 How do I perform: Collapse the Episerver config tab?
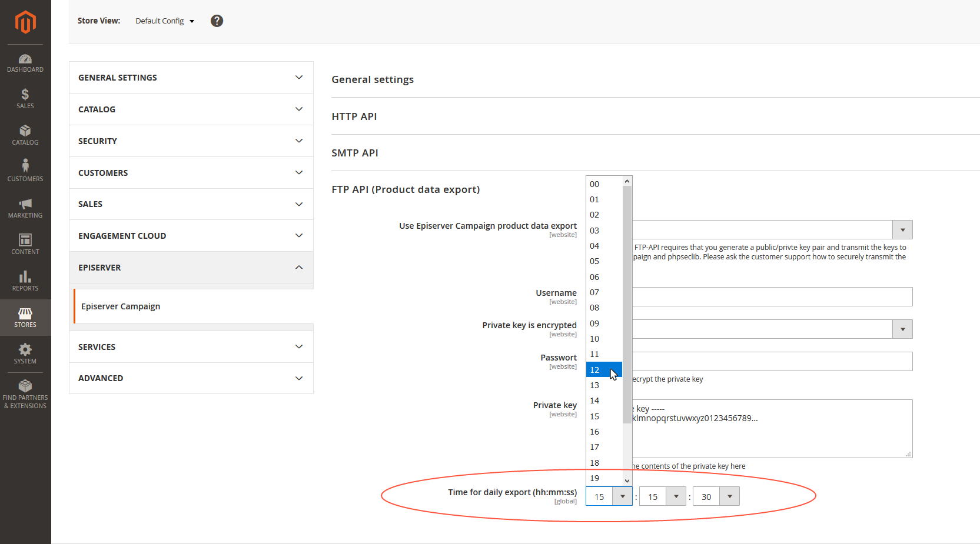pos(191,268)
